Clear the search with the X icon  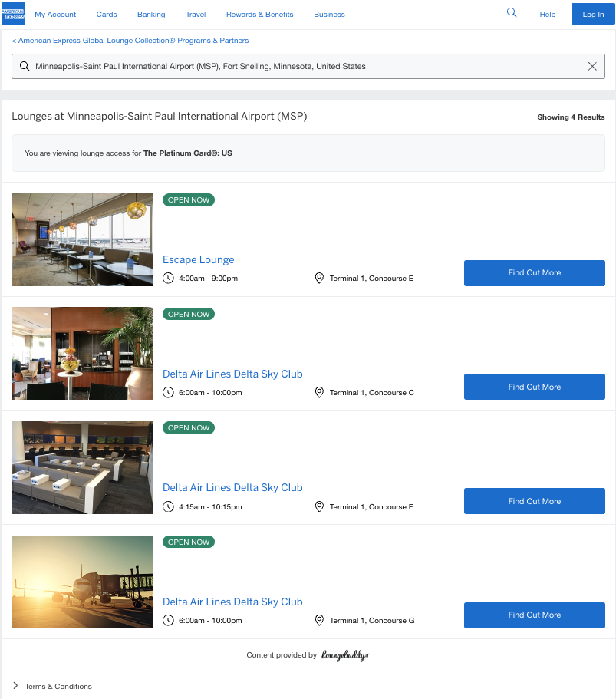[x=592, y=66]
